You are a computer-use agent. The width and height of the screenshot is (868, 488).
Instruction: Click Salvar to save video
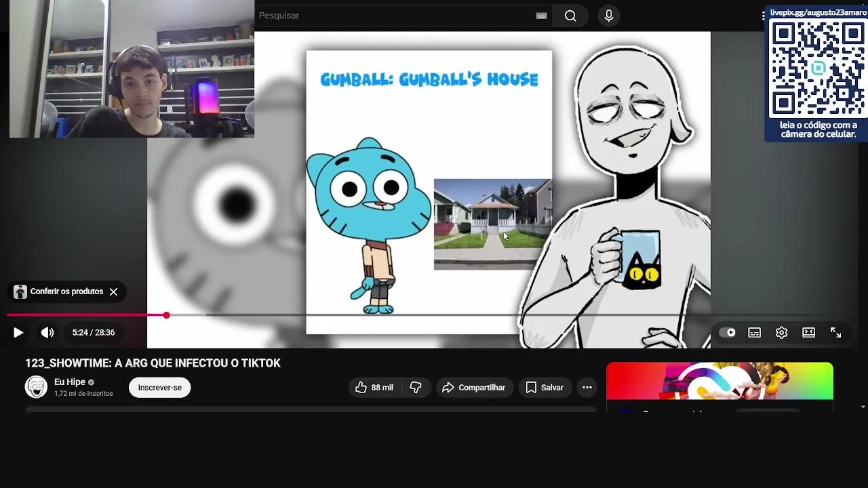(x=545, y=388)
